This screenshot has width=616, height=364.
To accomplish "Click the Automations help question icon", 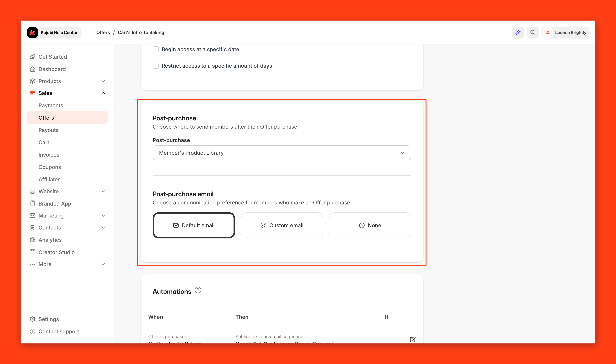I will pyautogui.click(x=198, y=290).
